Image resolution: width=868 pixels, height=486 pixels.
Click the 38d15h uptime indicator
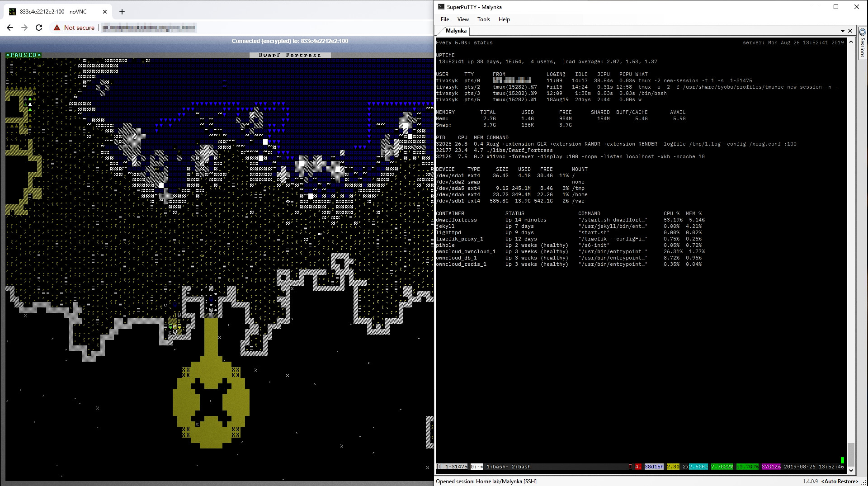(x=654, y=467)
